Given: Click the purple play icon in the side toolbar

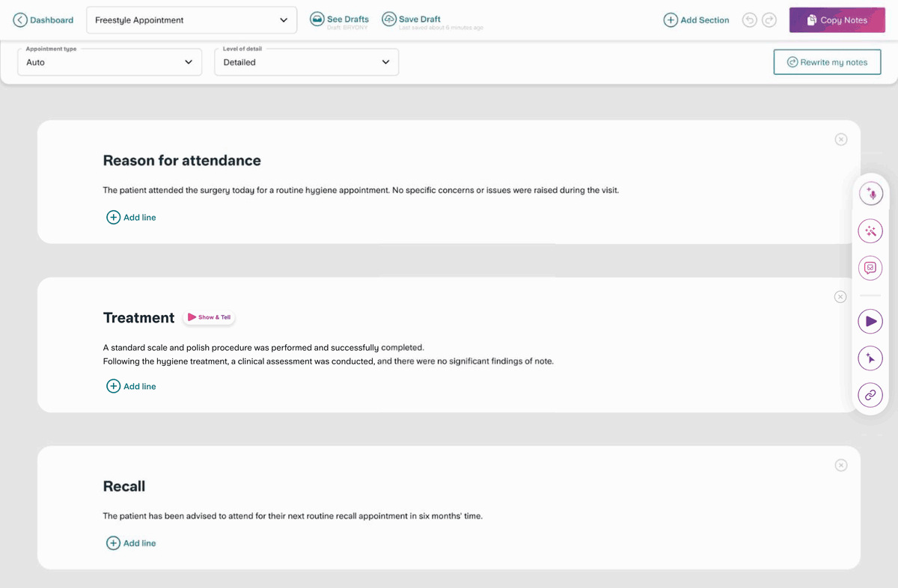Looking at the screenshot, I should [870, 322].
